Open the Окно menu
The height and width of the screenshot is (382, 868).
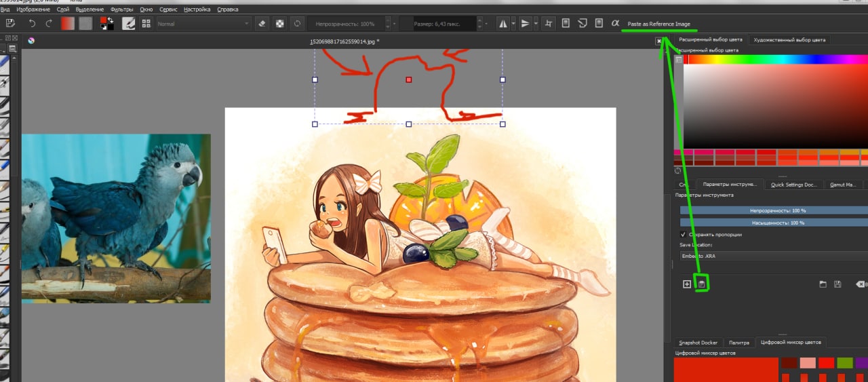click(x=146, y=9)
